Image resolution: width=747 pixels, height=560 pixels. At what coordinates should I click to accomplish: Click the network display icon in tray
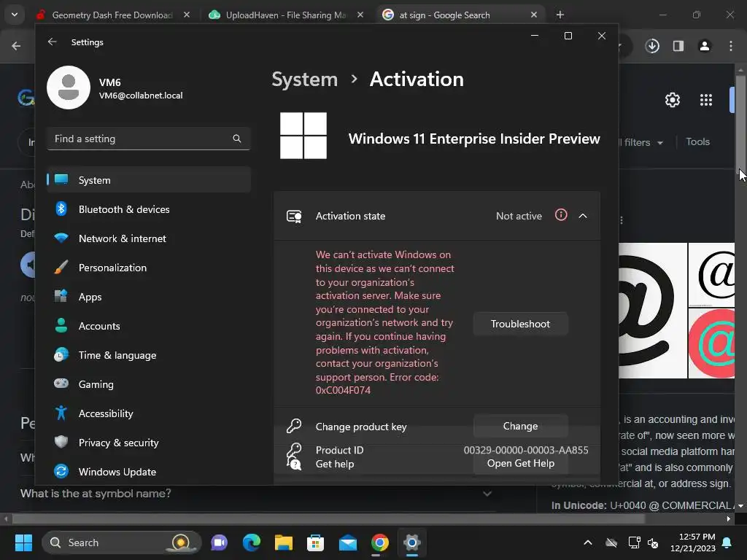(x=634, y=542)
